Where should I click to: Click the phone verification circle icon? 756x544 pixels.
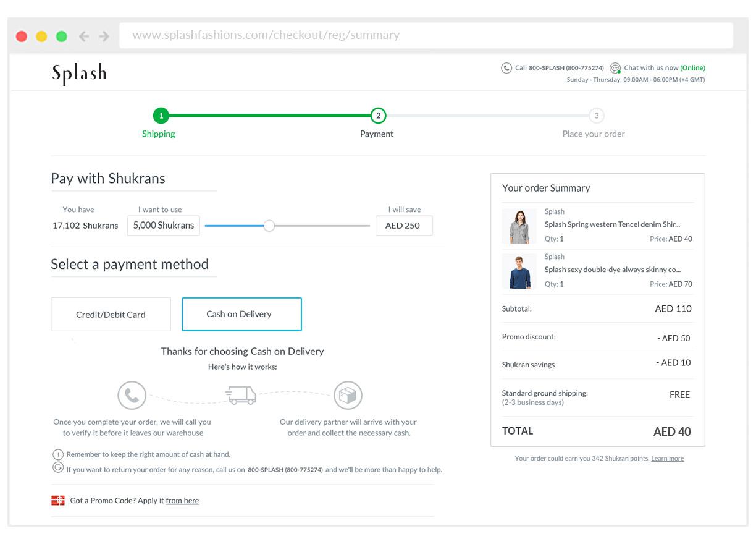coord(132,396)
